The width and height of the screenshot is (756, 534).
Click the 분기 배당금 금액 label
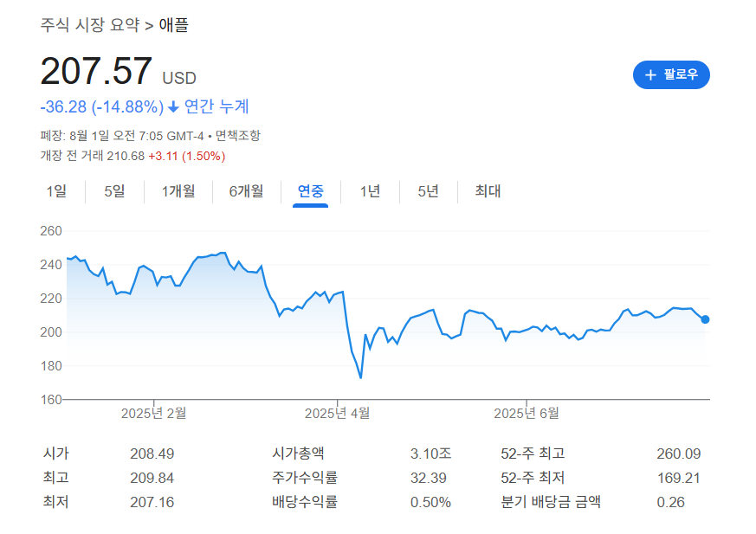point(551,502)
